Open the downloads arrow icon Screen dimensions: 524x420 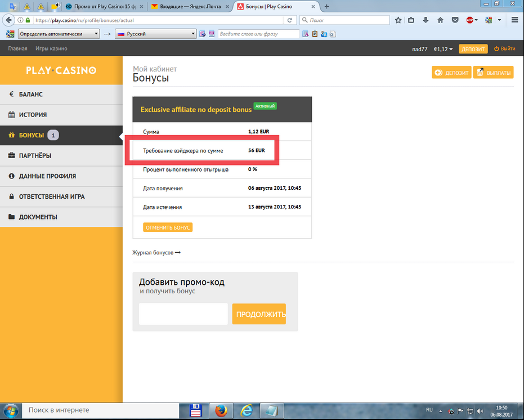click(426, 20)
